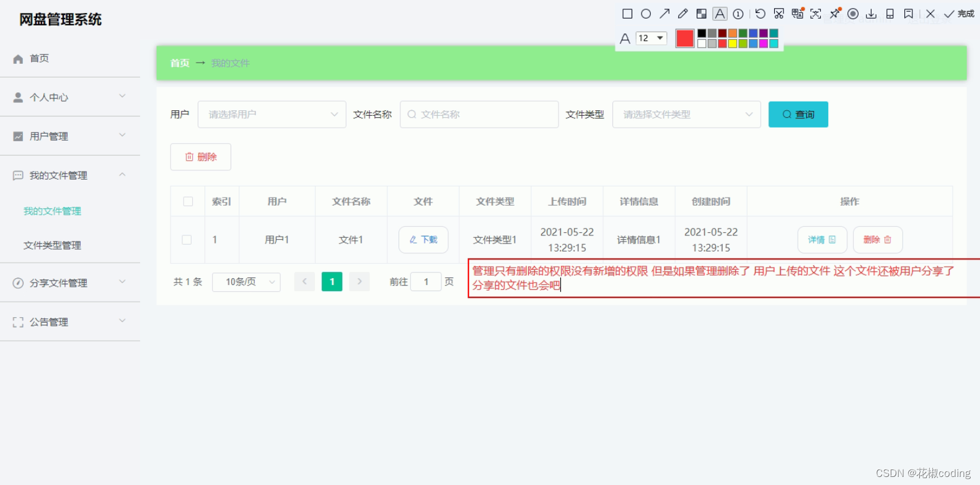The width and height of the screenshot is (980, 485).
Task: Click the go-to page number field
Action: [x=426, y=282]
